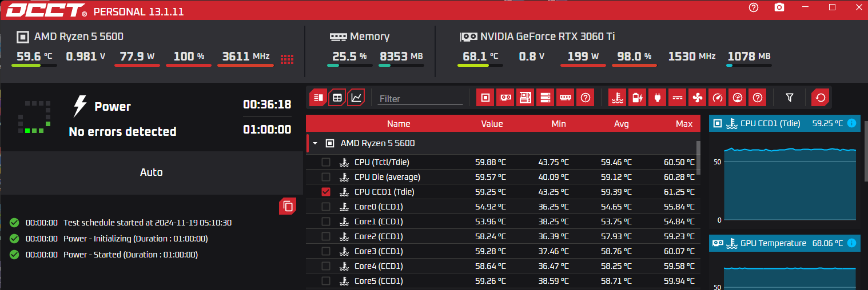Click the elapsed time 00:36:18
868x290 pixels.
point(267,104)
